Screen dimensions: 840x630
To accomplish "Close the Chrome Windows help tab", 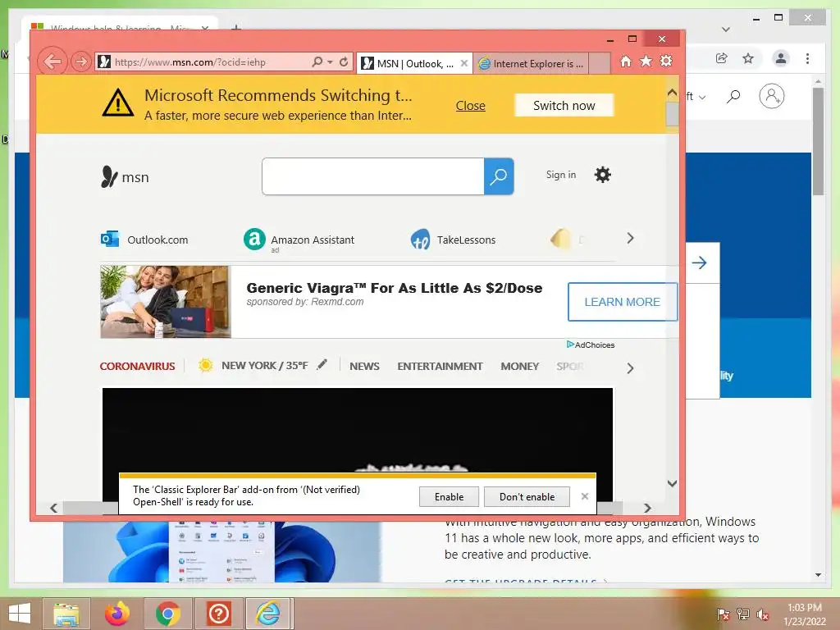I will [204, 27].
